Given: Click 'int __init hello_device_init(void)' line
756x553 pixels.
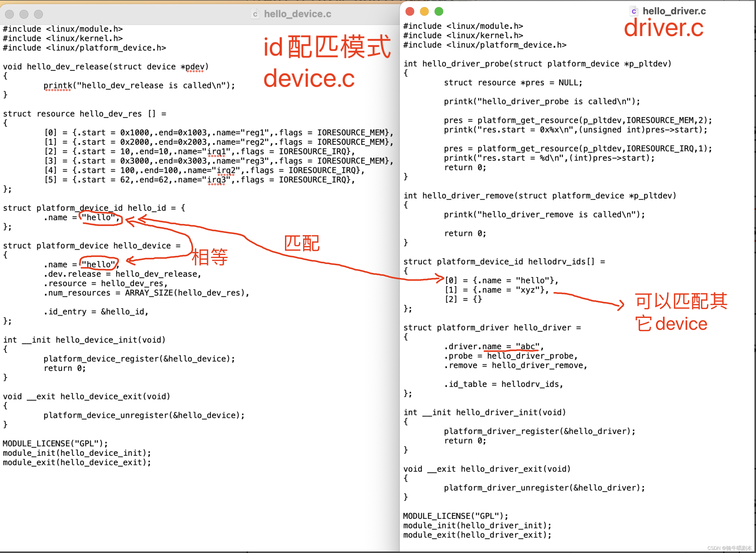Looking at the screenshot, I should click(84, 340).
